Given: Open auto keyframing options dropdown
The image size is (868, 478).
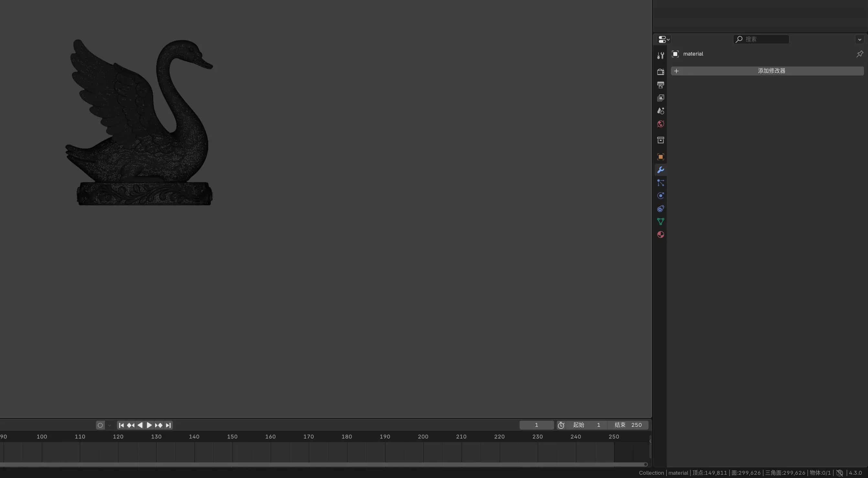Looking at the screenshot, I should click(109, 425).
